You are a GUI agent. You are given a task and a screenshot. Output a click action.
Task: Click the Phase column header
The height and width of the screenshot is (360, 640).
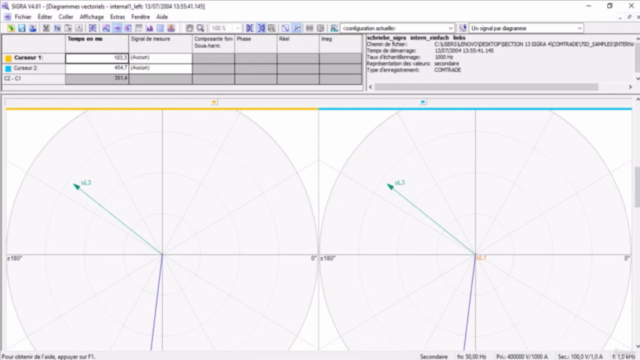point(256,44)
